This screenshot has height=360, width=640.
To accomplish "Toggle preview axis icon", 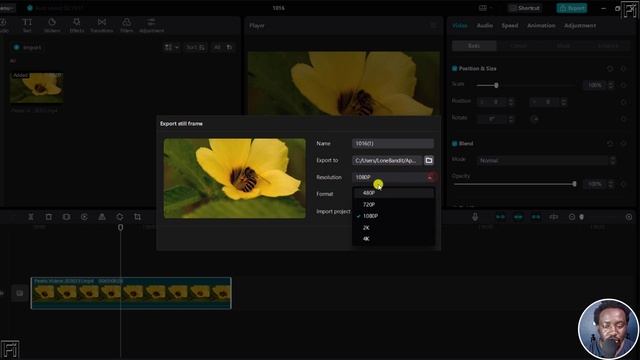I will coord(553,217).
